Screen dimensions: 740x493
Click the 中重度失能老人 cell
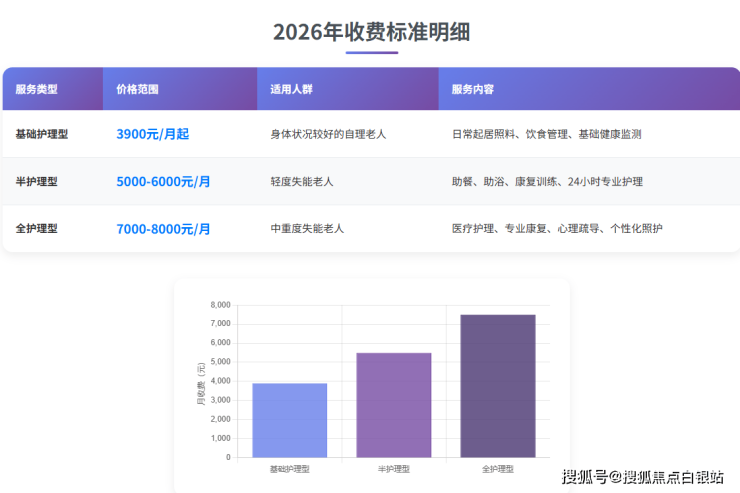(x=307, y=228)
